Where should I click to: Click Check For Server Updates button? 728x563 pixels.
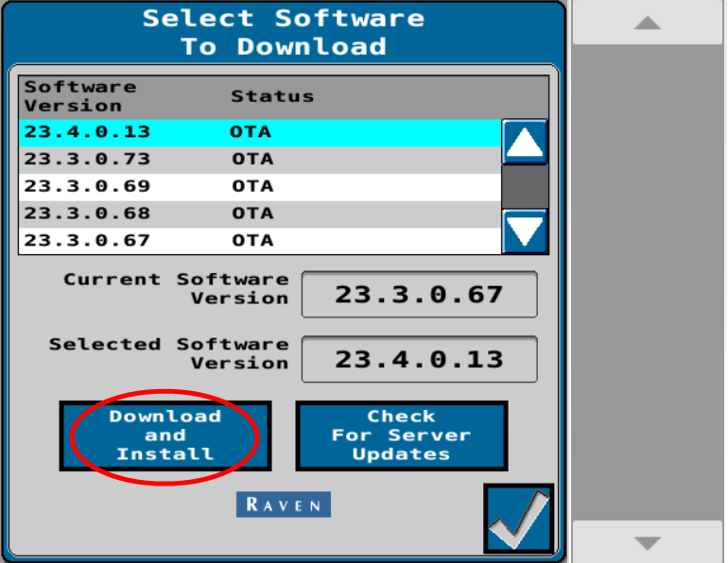coord(402,435)
